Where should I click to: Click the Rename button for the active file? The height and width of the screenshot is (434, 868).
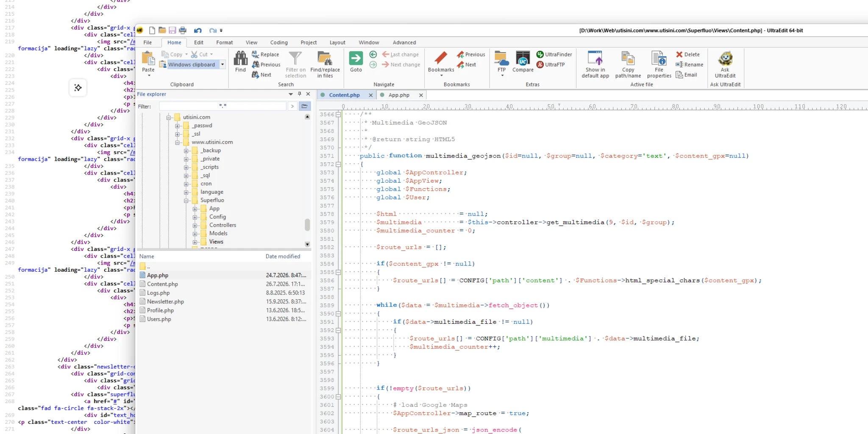click(x=690, y=64)
